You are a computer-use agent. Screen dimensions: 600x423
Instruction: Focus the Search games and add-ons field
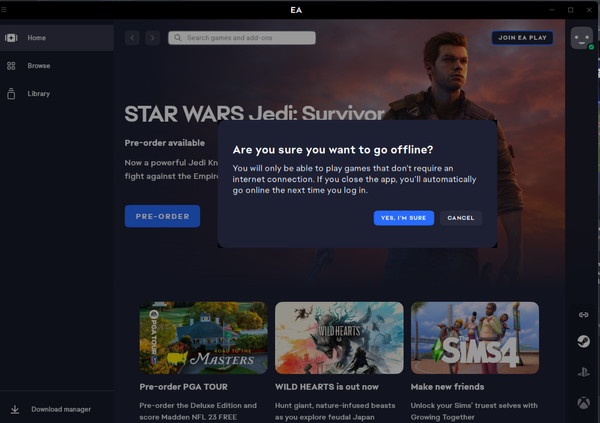coord(242,38)
